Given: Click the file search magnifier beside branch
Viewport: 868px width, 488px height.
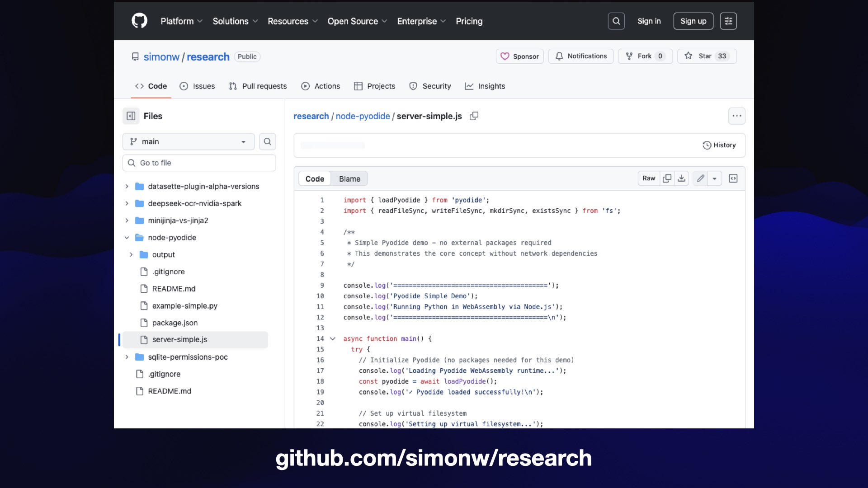Looking at the screenshot, I should click(267, 141).
